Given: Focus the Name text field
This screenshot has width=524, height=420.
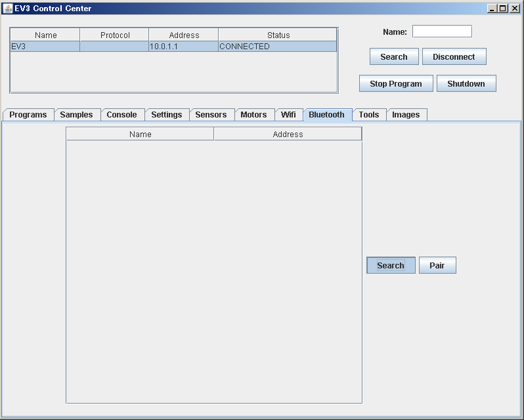Looking at the screenshot, I should pos(442,31).
